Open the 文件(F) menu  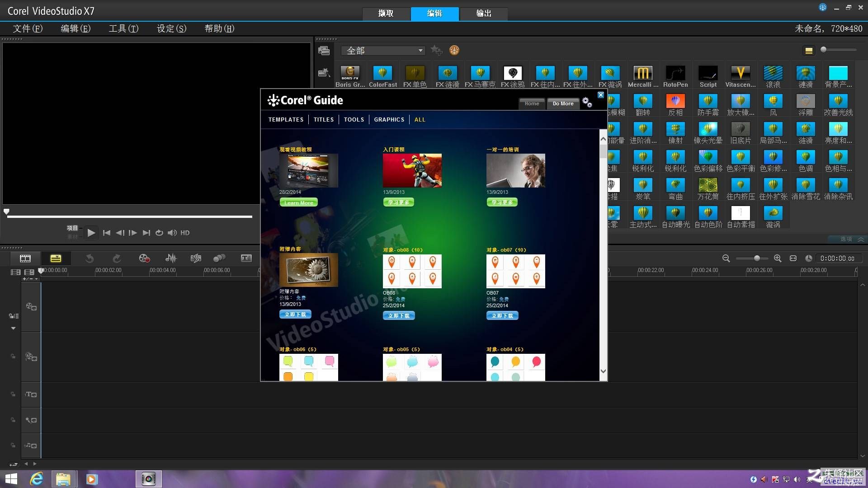click(28, 28)
